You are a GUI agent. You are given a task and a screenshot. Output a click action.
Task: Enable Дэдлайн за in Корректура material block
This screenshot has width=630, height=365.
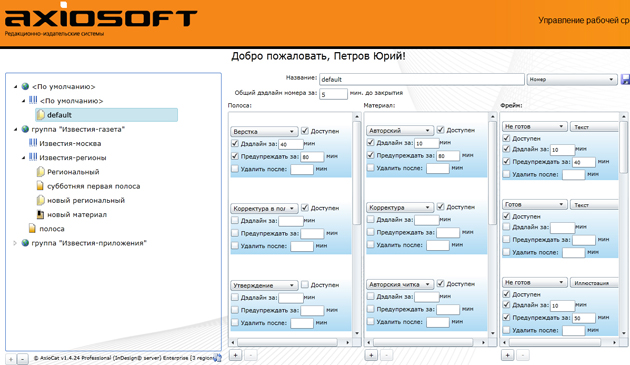tap(371, 219)
